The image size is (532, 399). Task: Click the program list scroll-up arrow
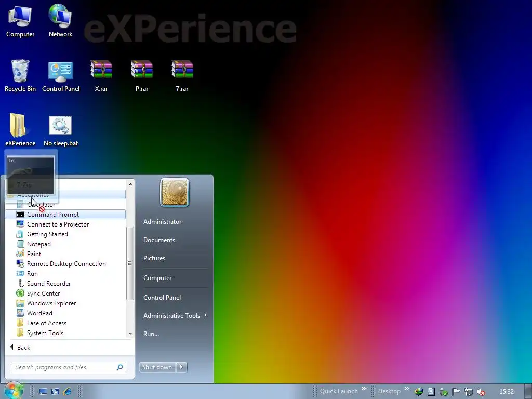130,184
